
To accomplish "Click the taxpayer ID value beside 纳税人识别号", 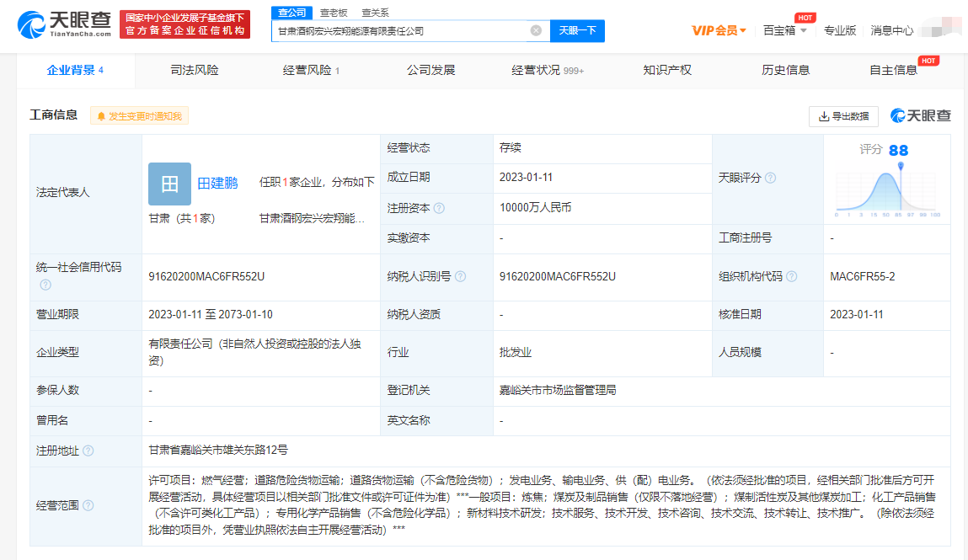I will [558, 277].
